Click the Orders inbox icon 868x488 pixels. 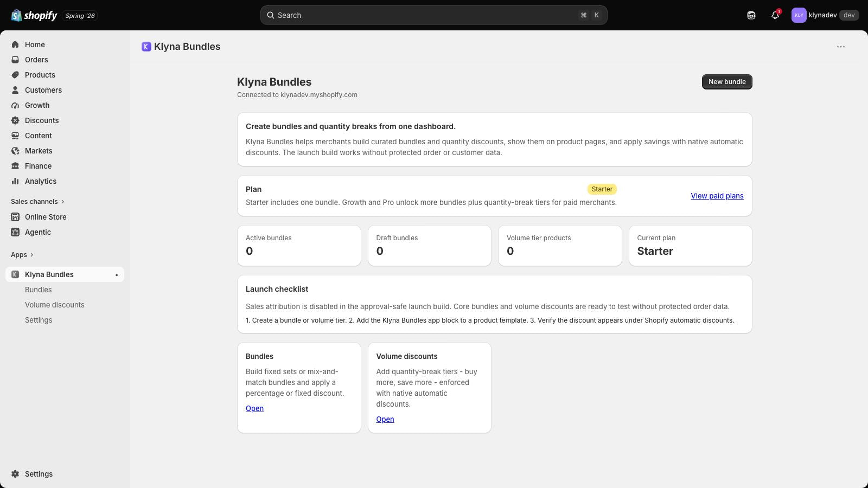15,60
